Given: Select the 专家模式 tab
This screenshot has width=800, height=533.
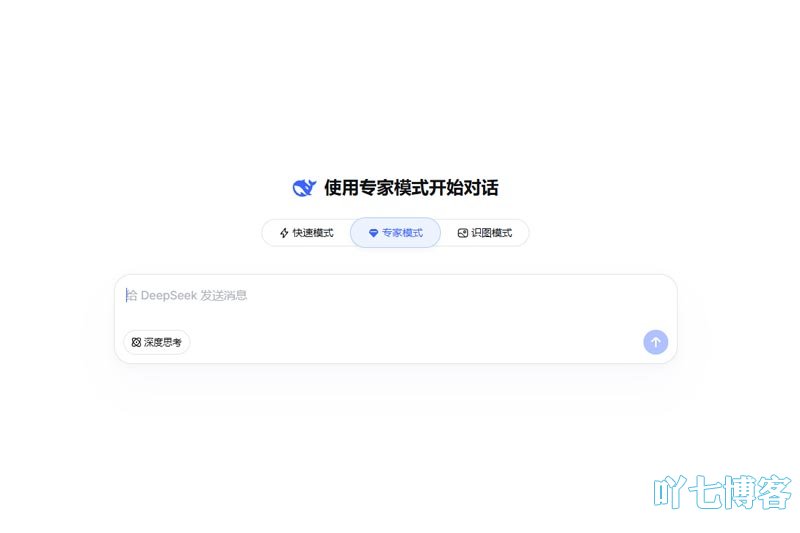Looking at the screenshot, I should click(x=395, y=233).
